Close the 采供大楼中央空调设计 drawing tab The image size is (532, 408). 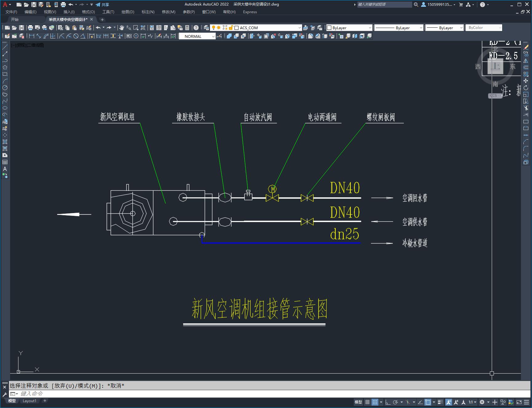[x=91, y=19]
